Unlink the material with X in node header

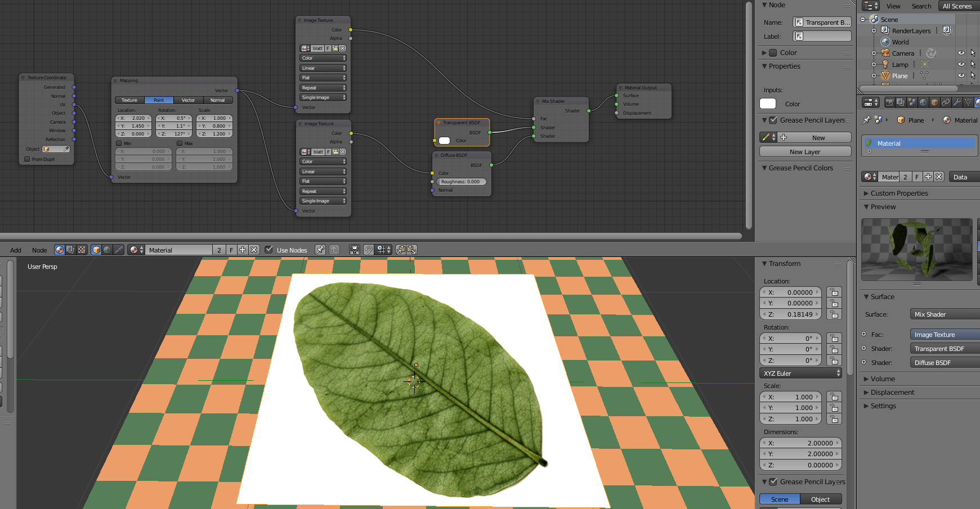254,250
